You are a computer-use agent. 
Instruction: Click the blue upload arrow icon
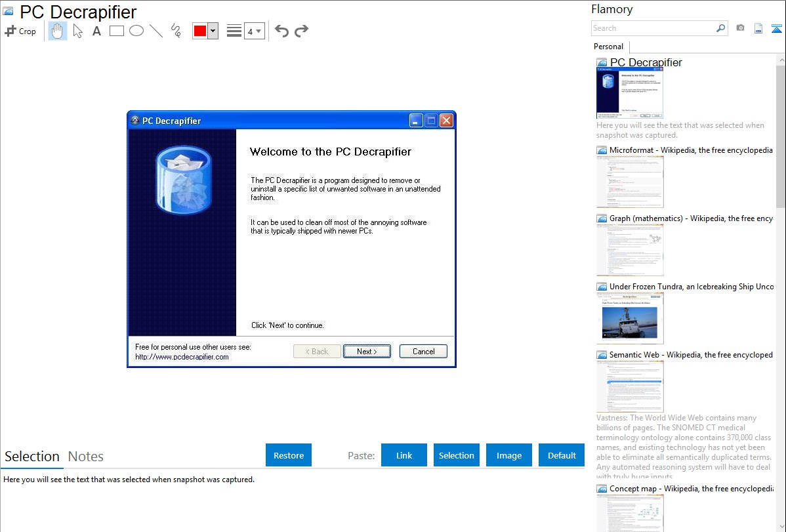776,28
